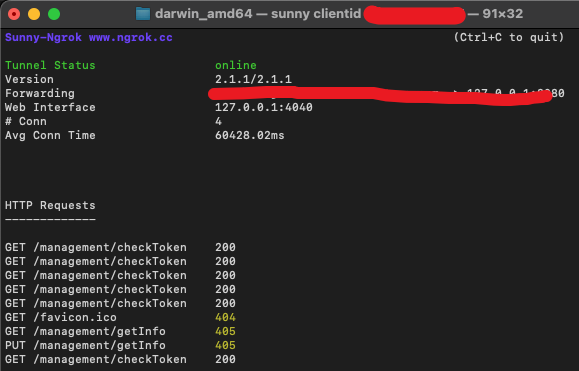This screenshot has height=371, width=579.
Task: Click the web interface address 127.0.0.1:4040
Action: 264,107
